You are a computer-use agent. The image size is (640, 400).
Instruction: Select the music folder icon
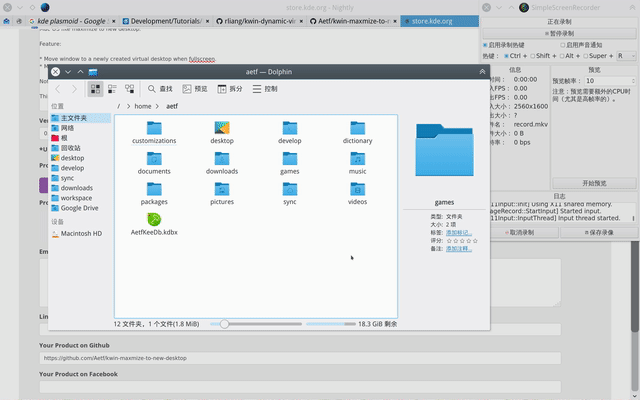click(357, 159)
